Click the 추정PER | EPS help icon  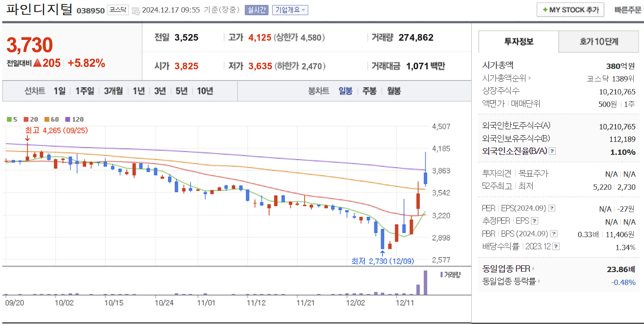(535, 221)
